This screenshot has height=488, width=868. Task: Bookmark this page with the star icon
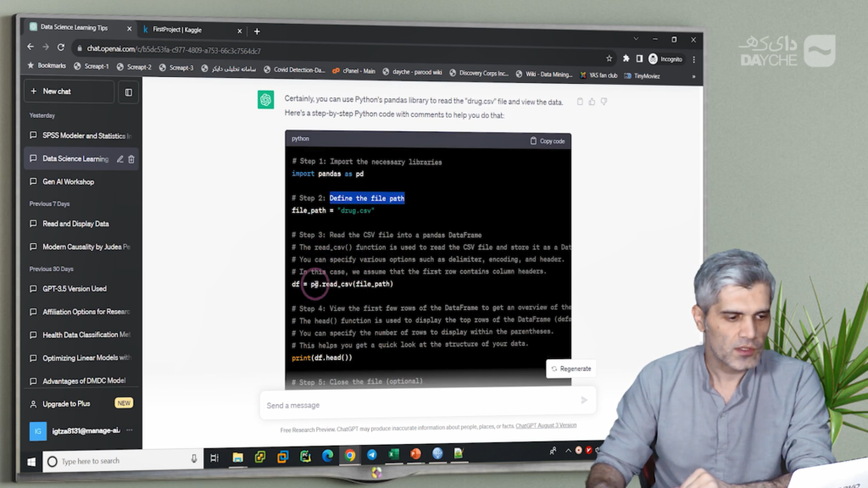point(609,58)
